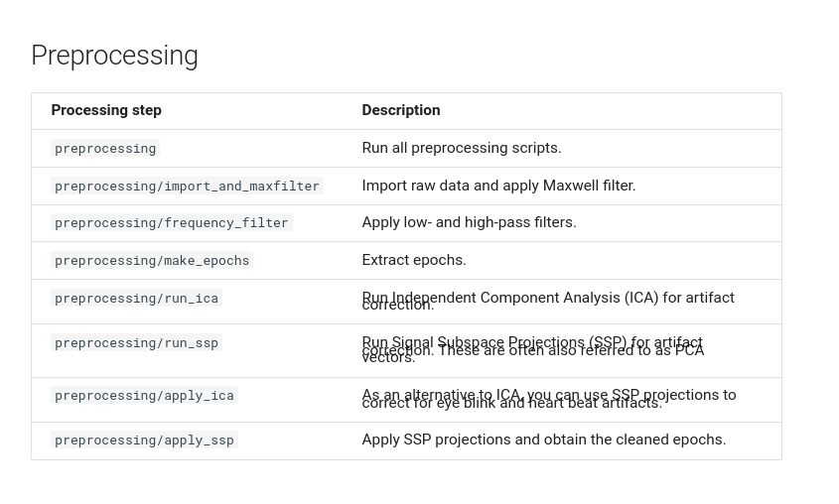
Task: Click the 'Extract epochs.' description
Action: [414, 260]
